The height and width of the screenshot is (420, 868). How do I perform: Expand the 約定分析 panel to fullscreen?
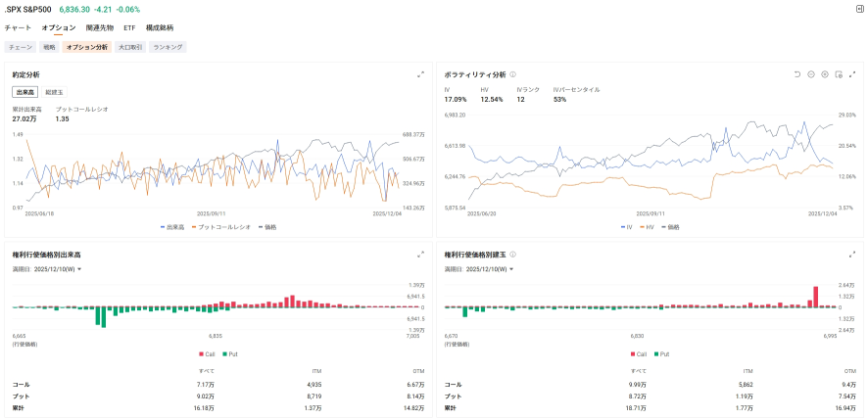pos(420,74)
